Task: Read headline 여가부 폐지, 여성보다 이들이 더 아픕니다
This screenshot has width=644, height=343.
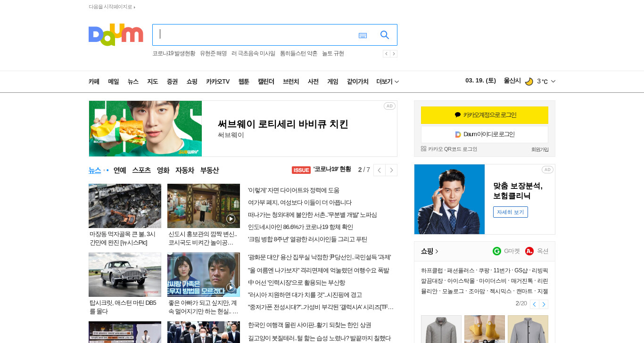Action: pos(300,203)
